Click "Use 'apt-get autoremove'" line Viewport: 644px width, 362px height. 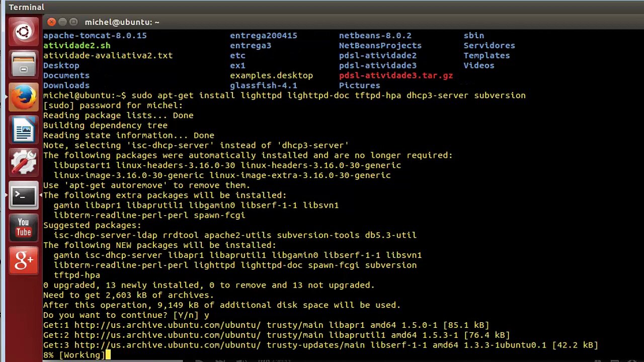[x=146, y=186]
